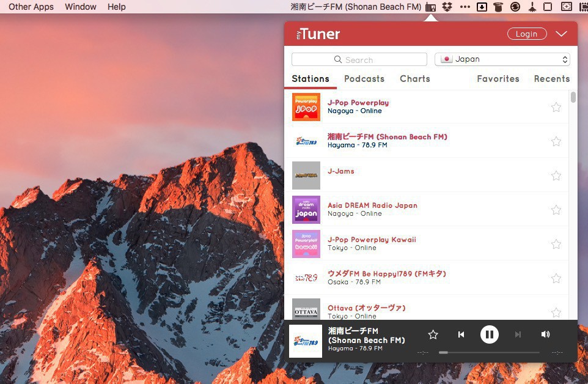Click the Search field
588x384 pixels.
(359, 59)
